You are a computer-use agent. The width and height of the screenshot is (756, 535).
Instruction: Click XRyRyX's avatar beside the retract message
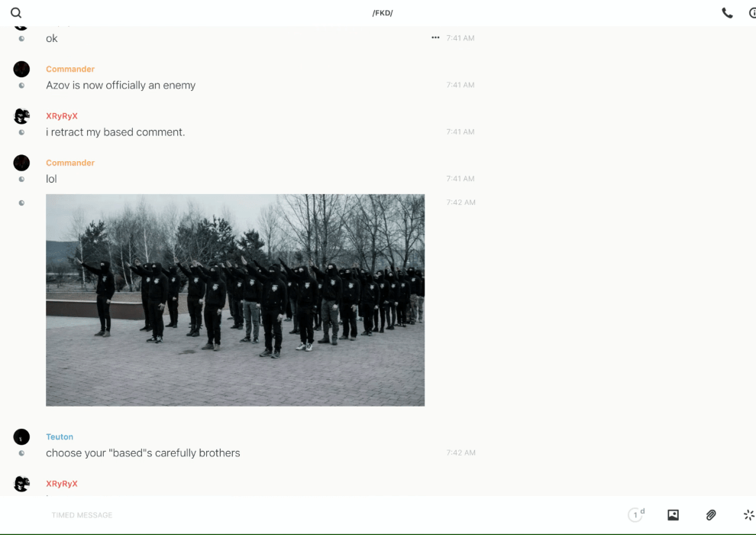(x=21, y=116)
